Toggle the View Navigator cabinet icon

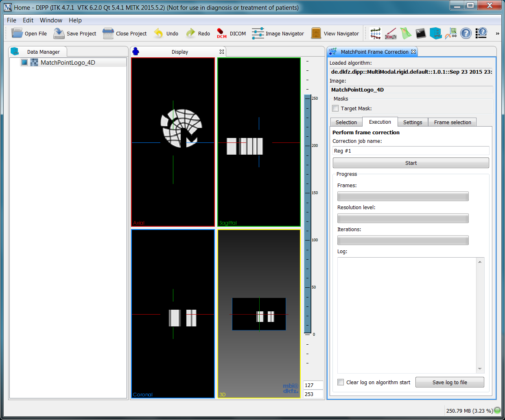click(x=316, y=33)
